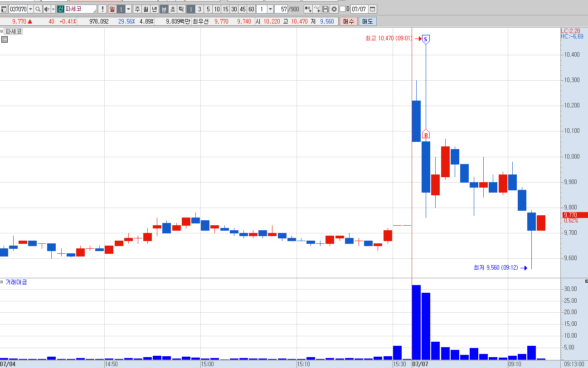Open the custom interval dropdown arrow
This screenshot has height=368, width=588.
(270, 9)
